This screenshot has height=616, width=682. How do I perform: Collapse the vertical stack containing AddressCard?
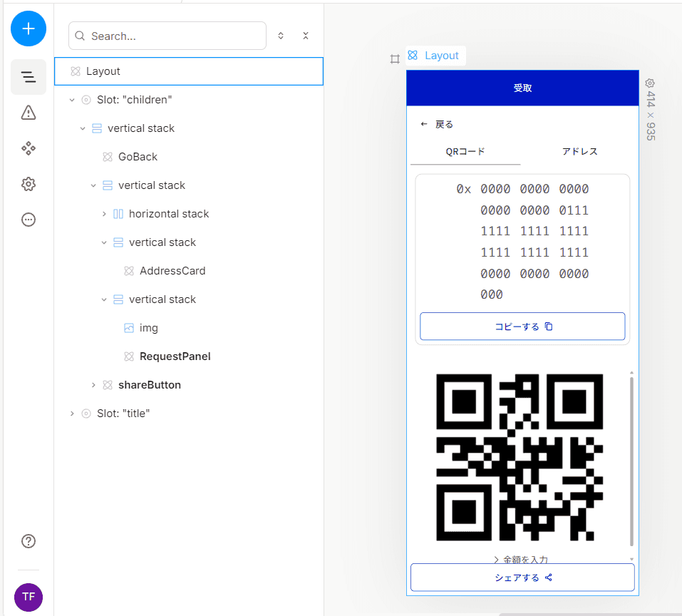tap(104, 242)
